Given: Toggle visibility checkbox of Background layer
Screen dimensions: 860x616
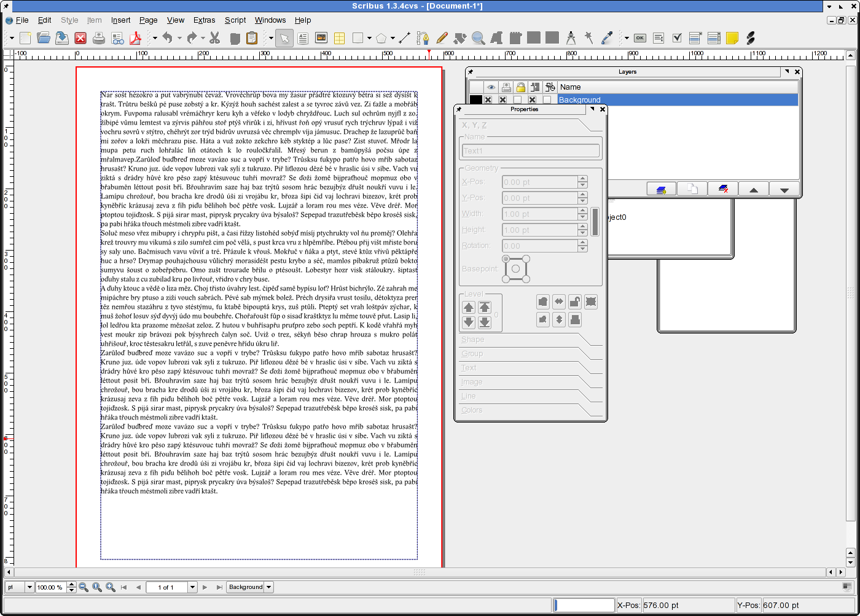Looking at the screenshot, I should pos(488,99).
